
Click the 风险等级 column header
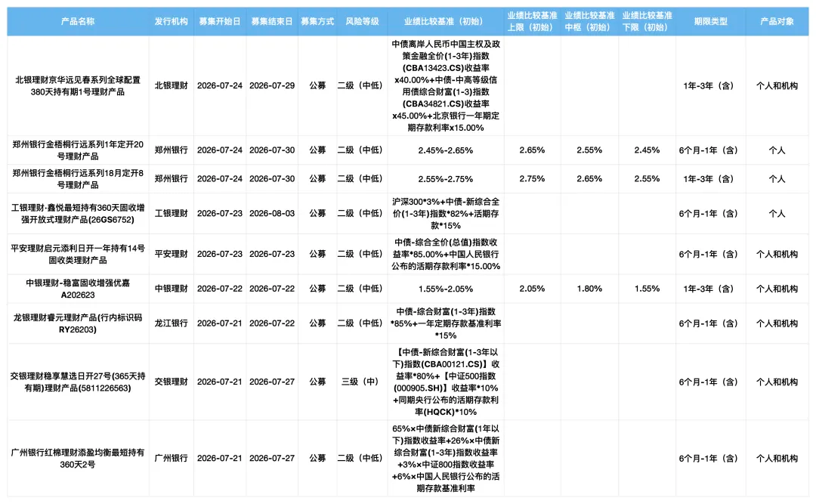362,21
